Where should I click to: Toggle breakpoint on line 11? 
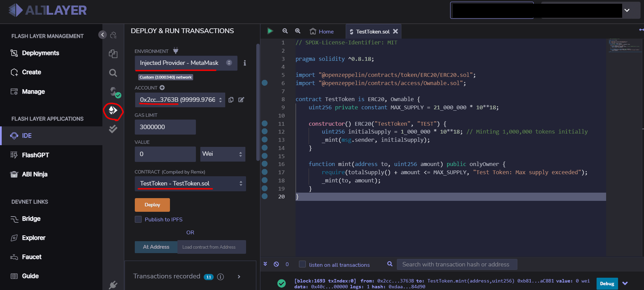click(x=264, y=123)
